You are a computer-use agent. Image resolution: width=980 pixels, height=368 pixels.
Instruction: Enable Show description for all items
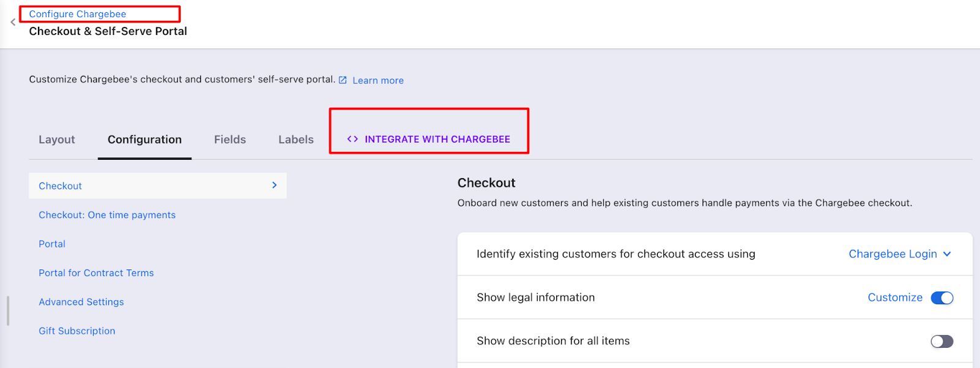point(942,341)
